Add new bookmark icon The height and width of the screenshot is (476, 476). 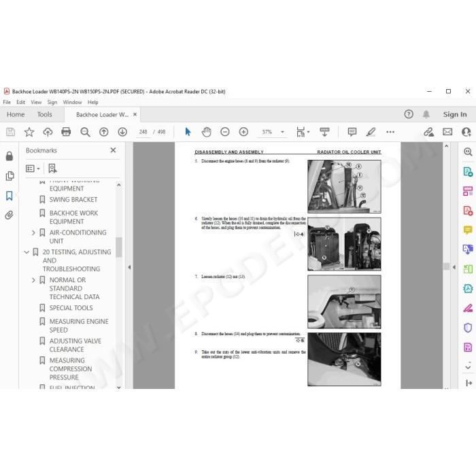tap(52, 169)
